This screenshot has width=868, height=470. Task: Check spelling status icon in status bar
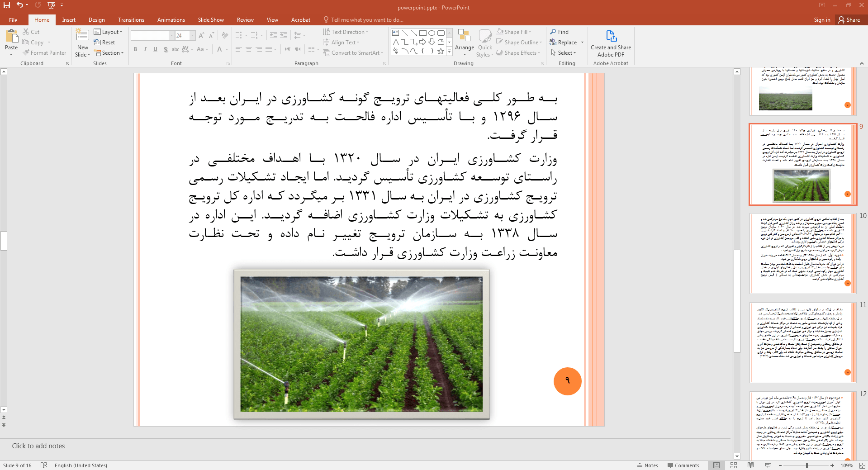tap(44, 465)
